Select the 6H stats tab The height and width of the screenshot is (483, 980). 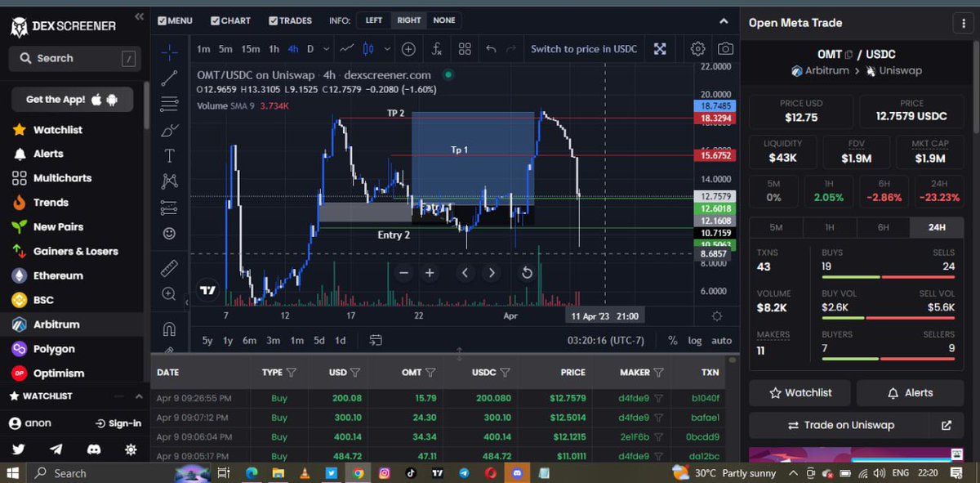(883, 227)
